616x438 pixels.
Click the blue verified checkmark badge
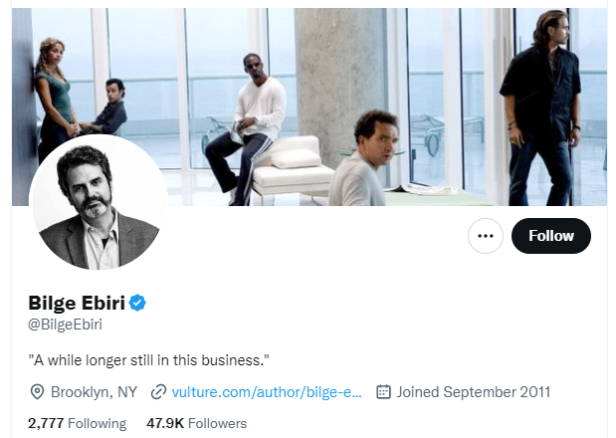point(140,303)
